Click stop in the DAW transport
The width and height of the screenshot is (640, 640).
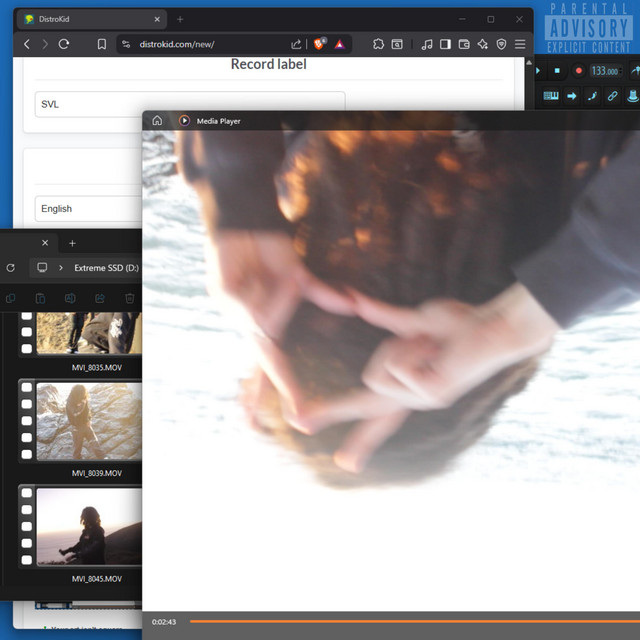coord(557,71)
